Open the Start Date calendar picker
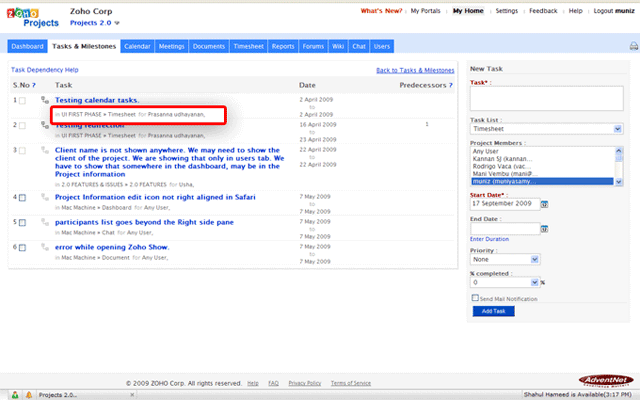 tap(545, 203)
